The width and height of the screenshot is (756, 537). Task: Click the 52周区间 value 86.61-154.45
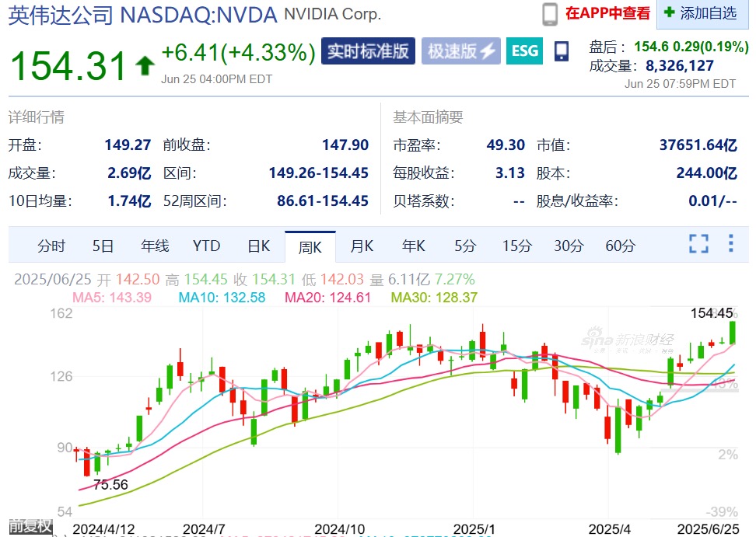pyautogui.click(x=323, y=201)
